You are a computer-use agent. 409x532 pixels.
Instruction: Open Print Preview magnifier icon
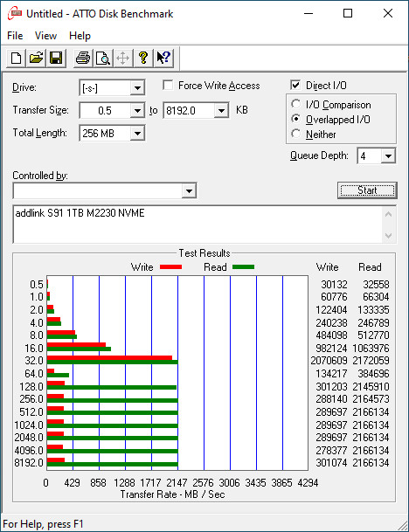click(x=103, y=58)
